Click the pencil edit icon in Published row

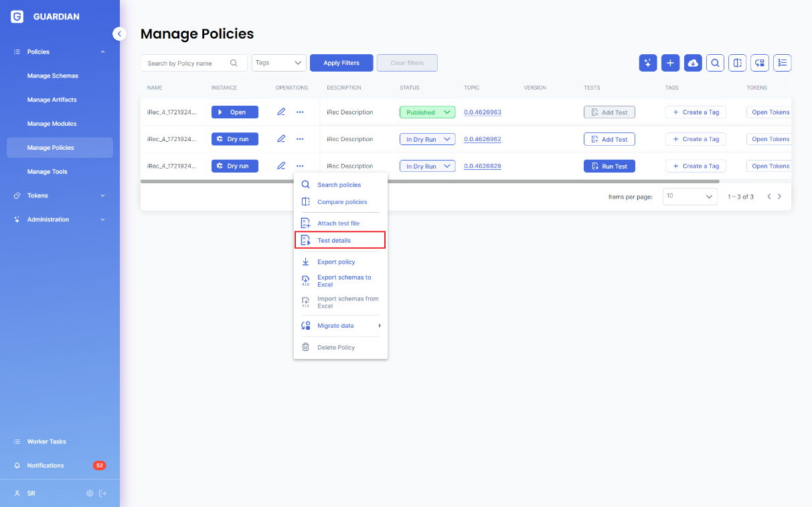[281, 112]
